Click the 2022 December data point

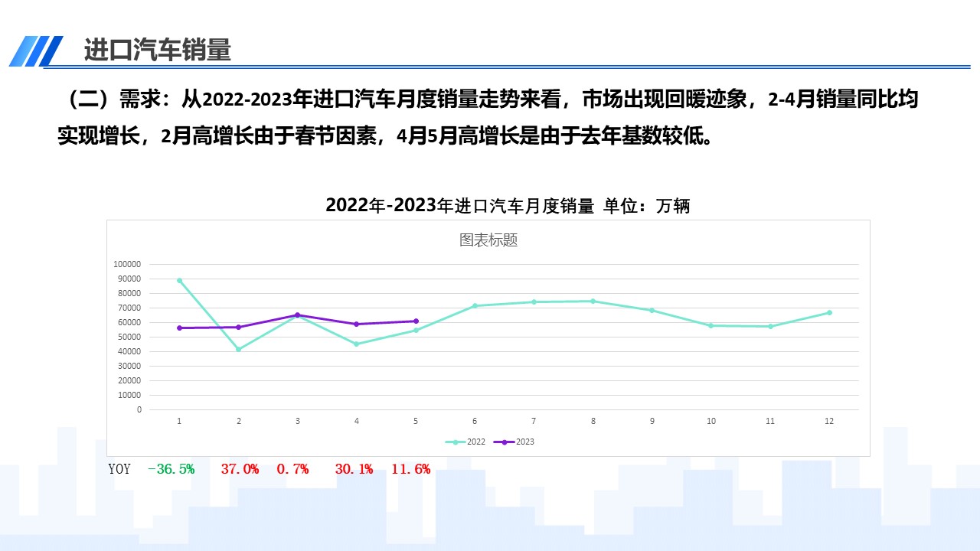(829, 312)
